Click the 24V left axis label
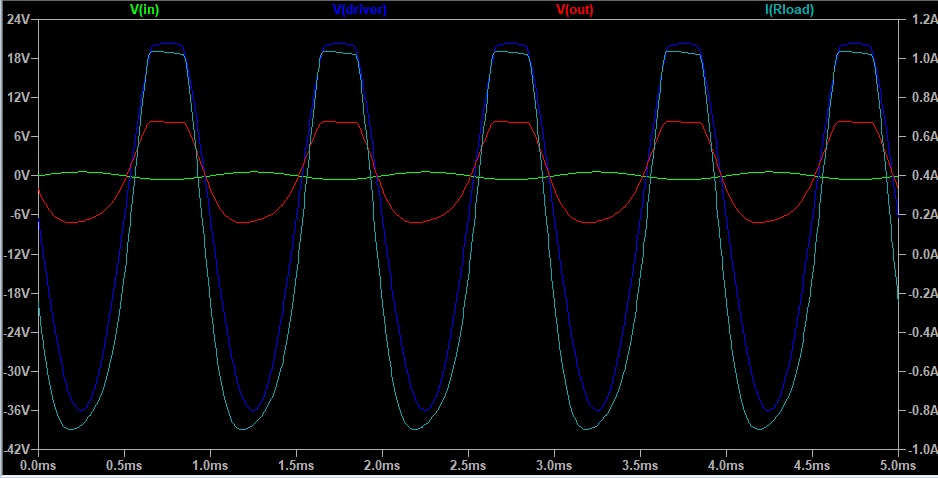This screenshot has height=478, width=938. click(18, 20)
